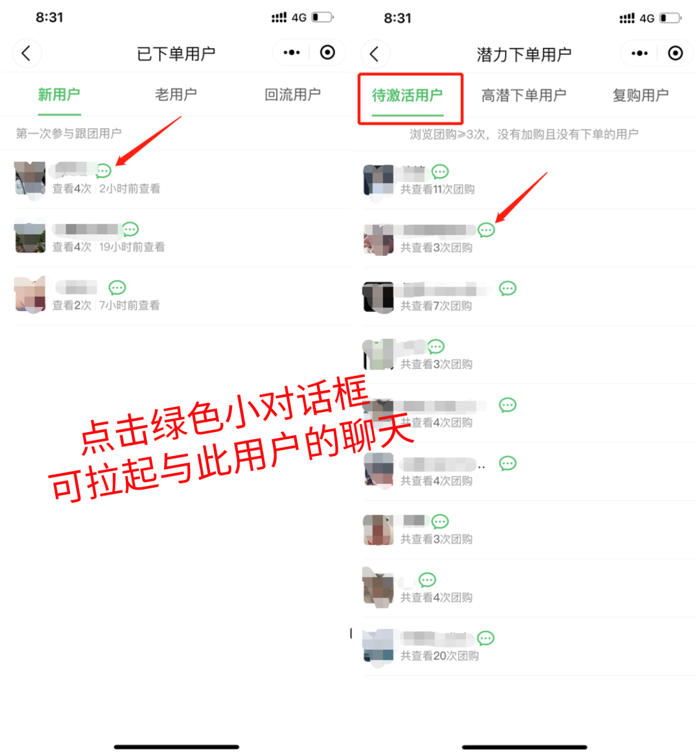Select the 待激活用户 tab
The image size is (700, 754).
[x=408, y=95]
